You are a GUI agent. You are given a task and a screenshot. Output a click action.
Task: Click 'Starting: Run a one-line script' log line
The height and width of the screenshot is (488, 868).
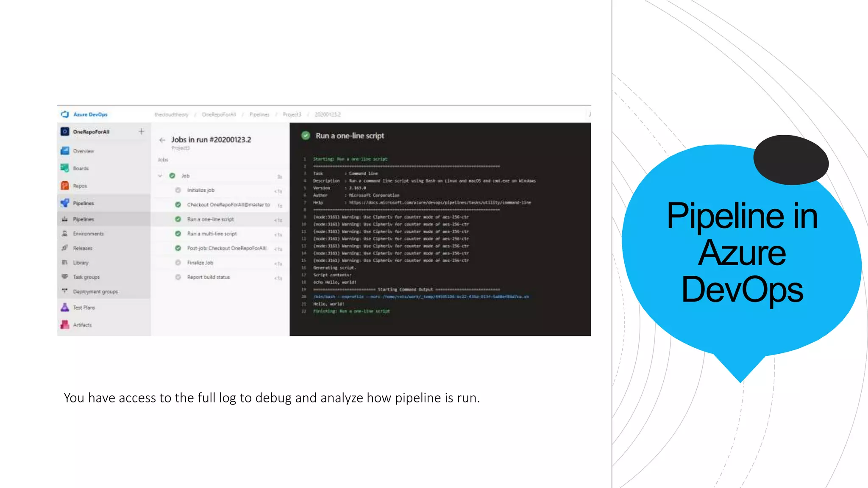[350, 159]
